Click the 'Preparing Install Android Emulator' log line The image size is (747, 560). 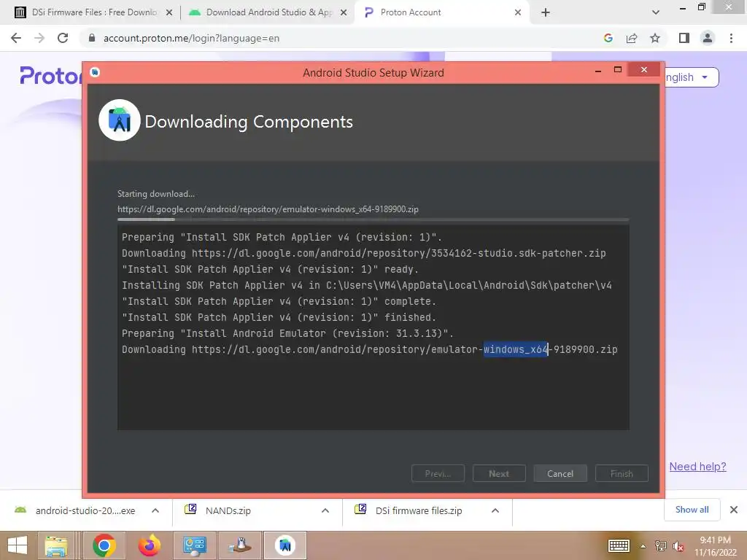pyautogui.click(x=287, y=333)
